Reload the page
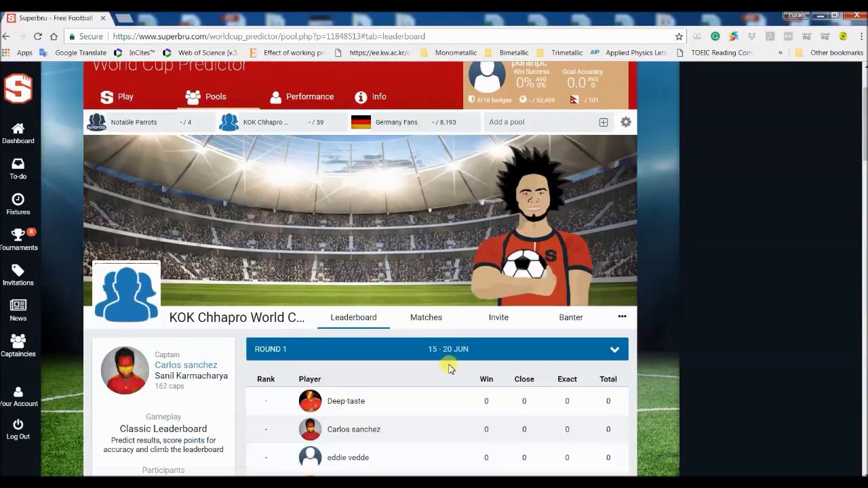This screenshot has width=868, height=488. pos(38,37)
